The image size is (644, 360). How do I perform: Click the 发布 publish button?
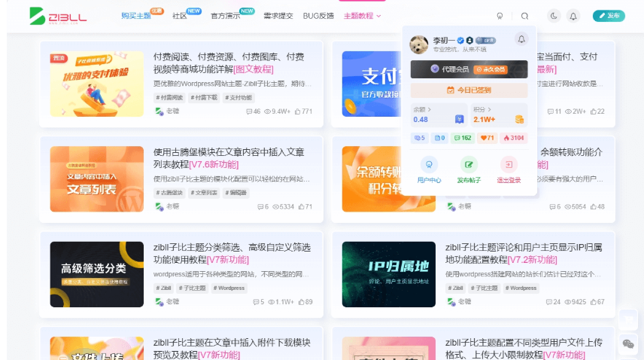(609, 16)
